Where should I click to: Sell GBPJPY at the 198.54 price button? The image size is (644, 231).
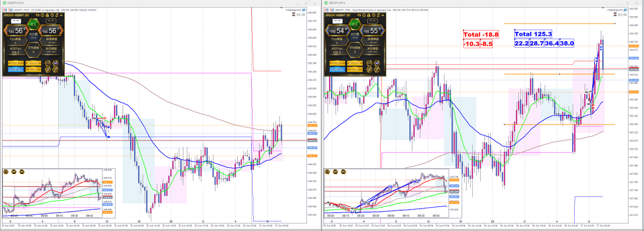(338, 31)
